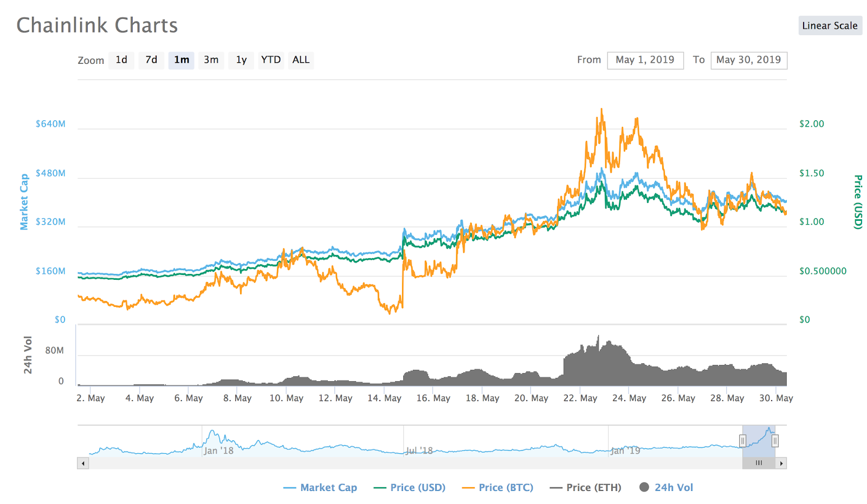Show ALL historical data
This screenshot has height=504, width=867.
point(301,60)
